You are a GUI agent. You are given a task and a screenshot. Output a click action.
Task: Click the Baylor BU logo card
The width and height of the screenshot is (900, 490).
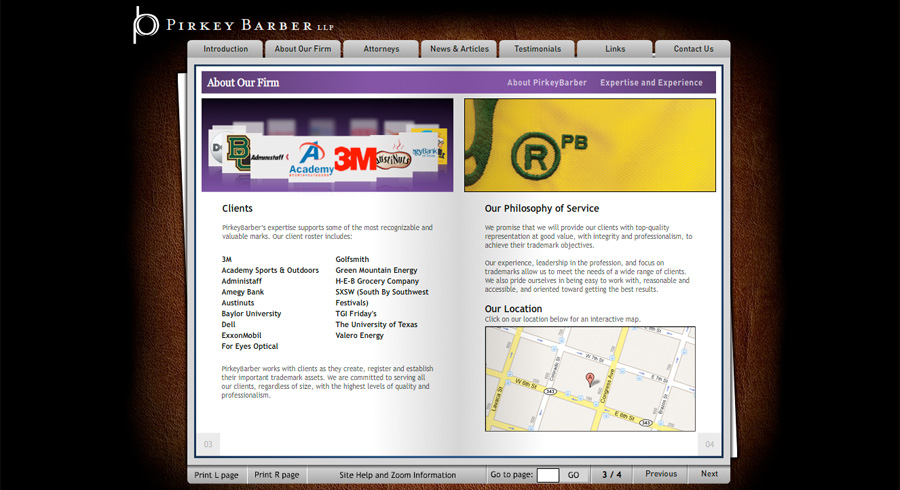tap(238, 153)
